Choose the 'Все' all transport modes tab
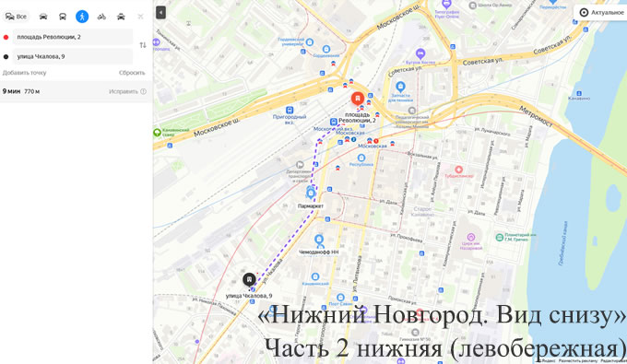This screenshot has height=364, width=627. click(x=16, y=17)
